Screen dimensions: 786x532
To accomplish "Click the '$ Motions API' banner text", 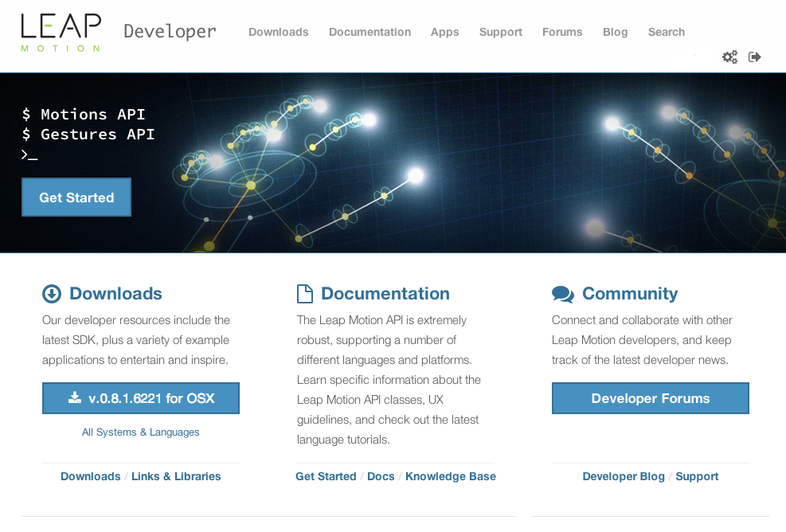I will click(84, 115).
